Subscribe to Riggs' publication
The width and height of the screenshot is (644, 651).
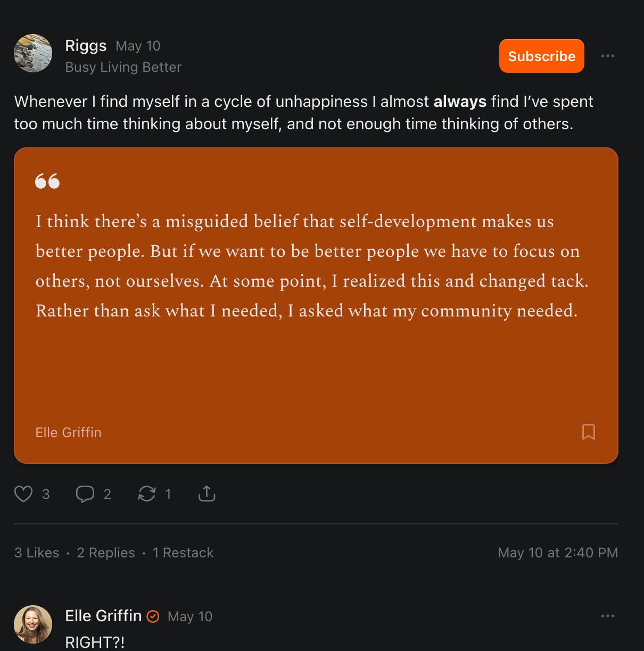point(541,56)
